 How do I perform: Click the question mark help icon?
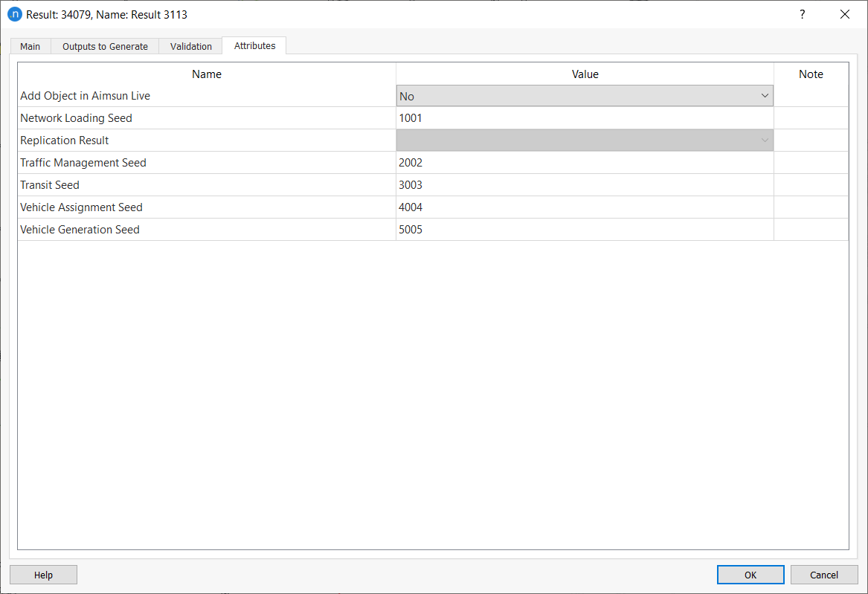(x=802, y=14)
